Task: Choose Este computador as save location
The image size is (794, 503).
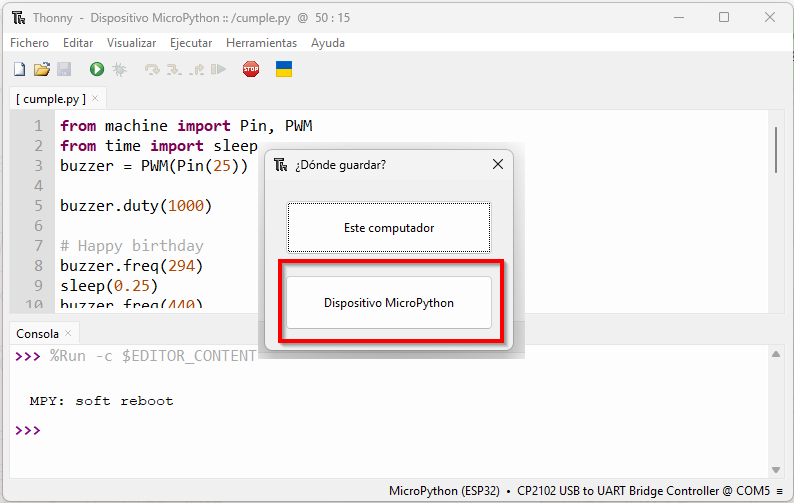Action: click(x=389, y=228)
